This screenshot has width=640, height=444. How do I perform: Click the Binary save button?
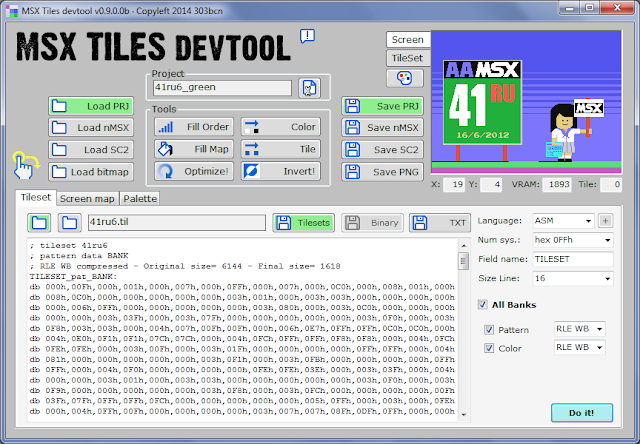click(x=372, y=223)
